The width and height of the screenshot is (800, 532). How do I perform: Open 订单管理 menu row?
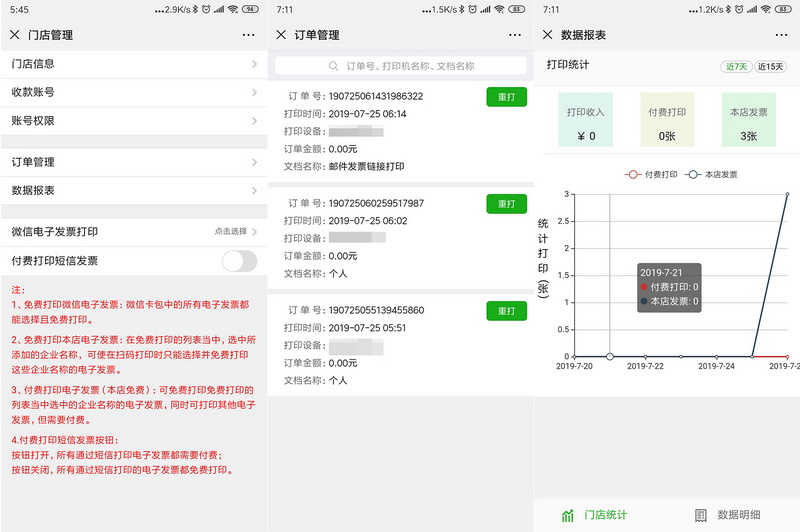click(x=134, y=162)
